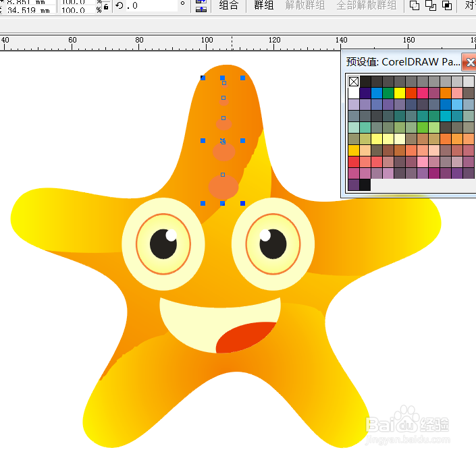Click the largest orange spot on top arm
476x456 pixels.
[223, 187]
